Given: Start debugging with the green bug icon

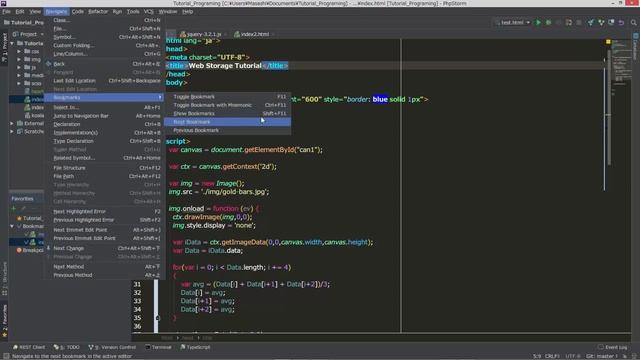Looking at the screenshot, I should tap(549, 22).
